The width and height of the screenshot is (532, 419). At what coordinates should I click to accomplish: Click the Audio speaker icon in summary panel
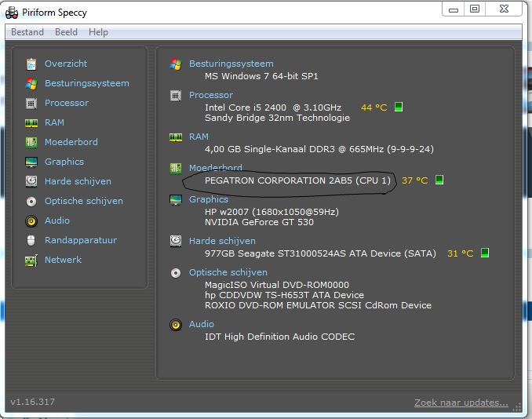pos(176,325)
